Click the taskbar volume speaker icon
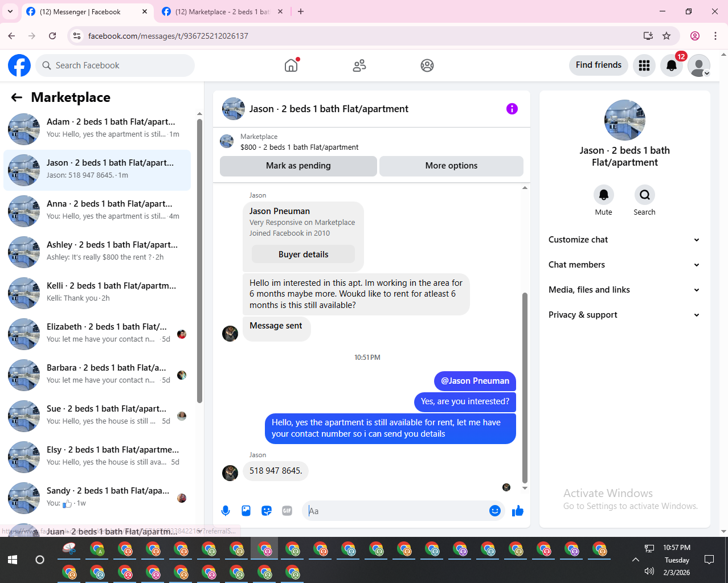 click(649, 571)
